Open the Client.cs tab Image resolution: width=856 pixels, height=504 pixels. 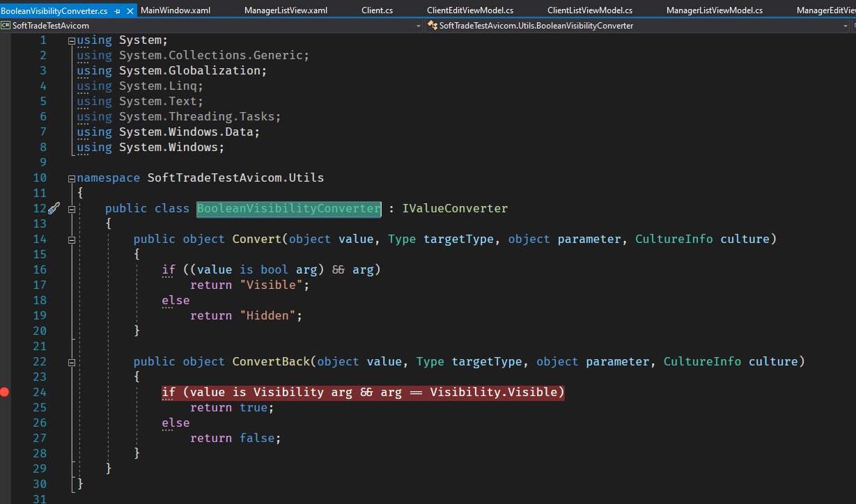coord(378,10)
